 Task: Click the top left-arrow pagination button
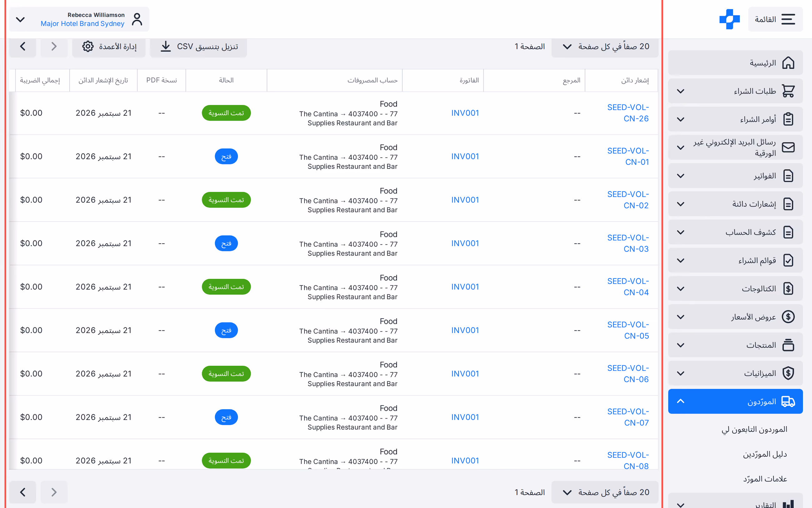point(22,47)
